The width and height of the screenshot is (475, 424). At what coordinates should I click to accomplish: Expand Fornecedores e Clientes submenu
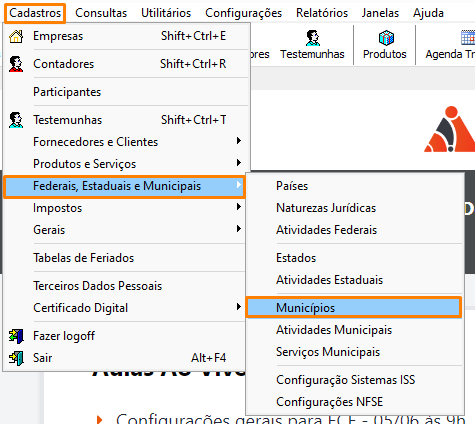pos(126,142)
